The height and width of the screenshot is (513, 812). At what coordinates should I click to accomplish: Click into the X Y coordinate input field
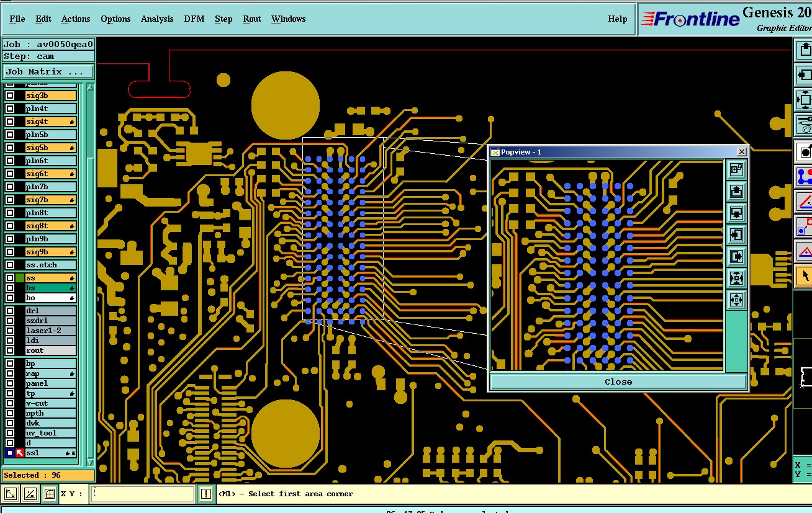pos(143,494)
